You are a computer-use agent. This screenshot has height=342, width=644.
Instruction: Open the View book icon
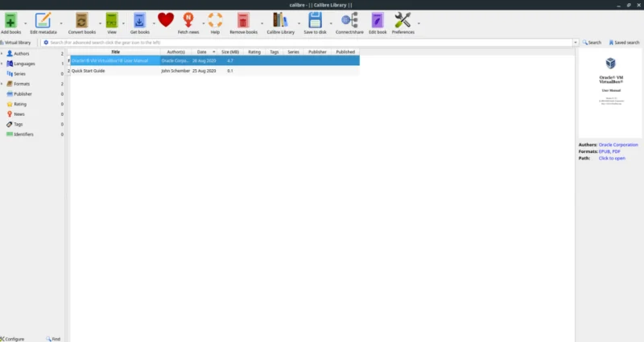click(112, 21)
